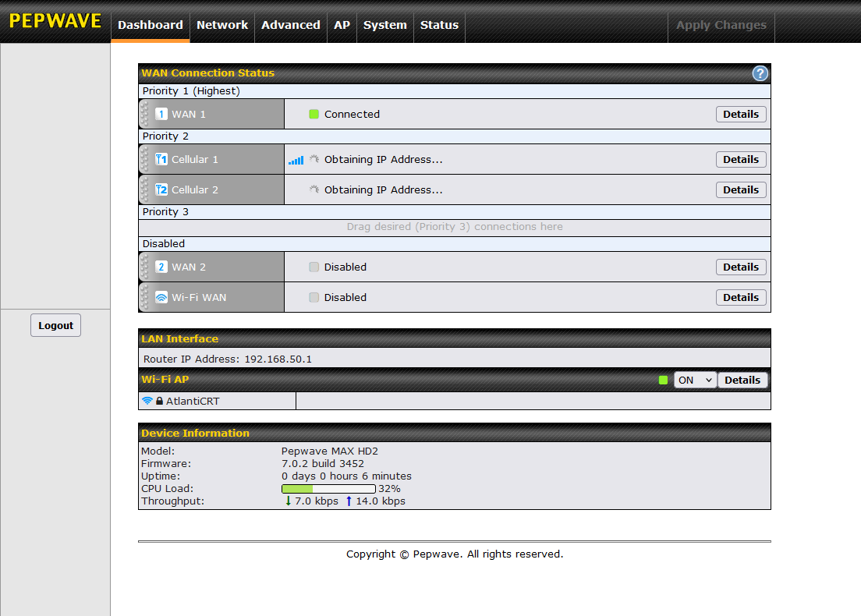Image resolution: width=861 pixels, height=616 pixels.
Task: Click Router IP Address 192.168.50.1 text
Action: click(x=227, y=359)
